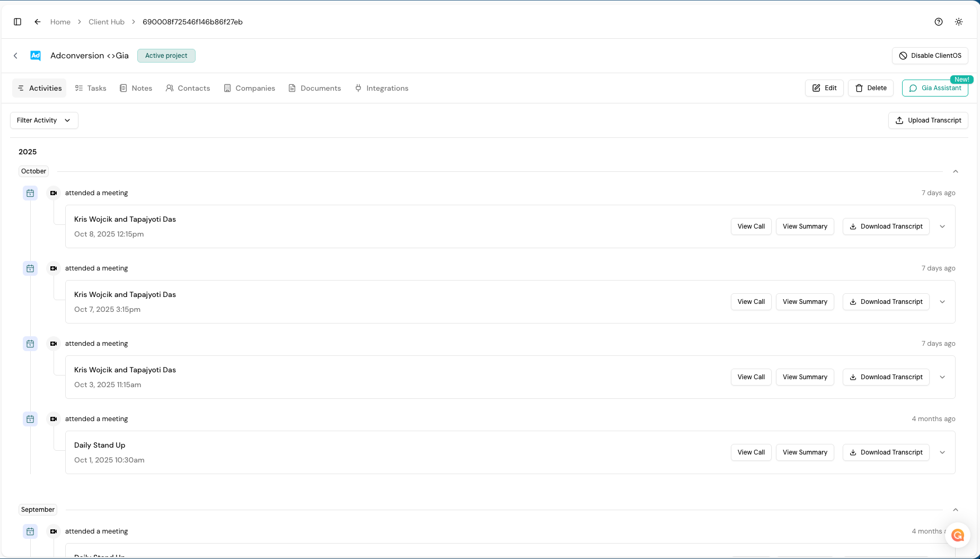Navigate to Client Hub breadcrumb link

(x=107, y=22)
